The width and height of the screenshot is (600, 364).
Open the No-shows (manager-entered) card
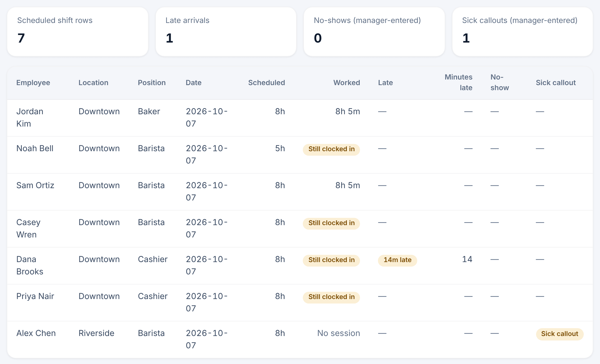click(x=374, y=32)
